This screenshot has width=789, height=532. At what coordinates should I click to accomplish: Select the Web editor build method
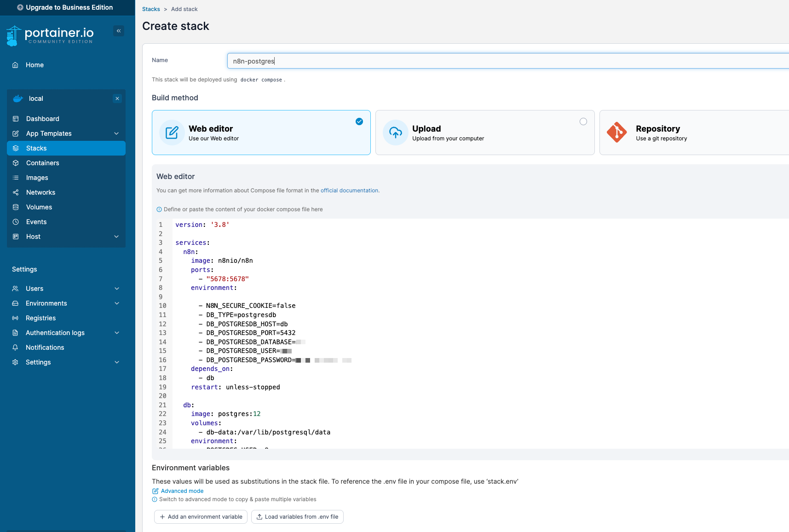click(x=261, y=133)
